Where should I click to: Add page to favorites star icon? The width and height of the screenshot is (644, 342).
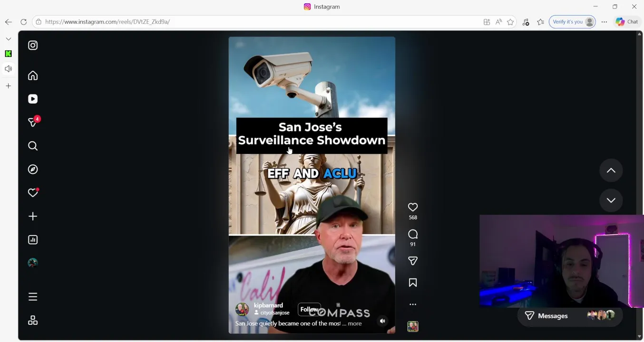510,22
